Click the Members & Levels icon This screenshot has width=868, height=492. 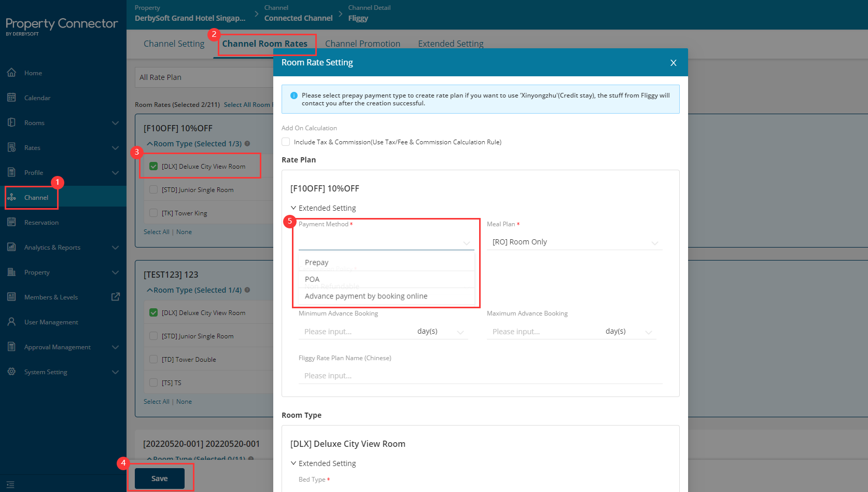11,297
